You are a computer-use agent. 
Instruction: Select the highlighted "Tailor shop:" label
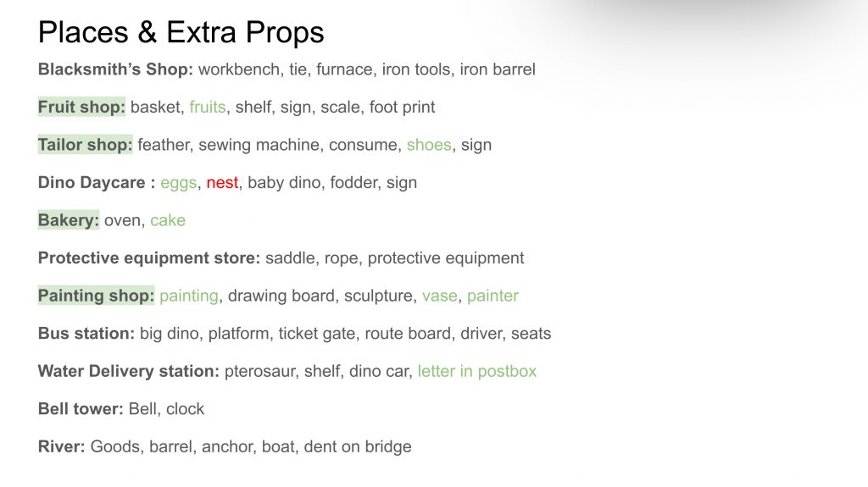coord(85,145)
